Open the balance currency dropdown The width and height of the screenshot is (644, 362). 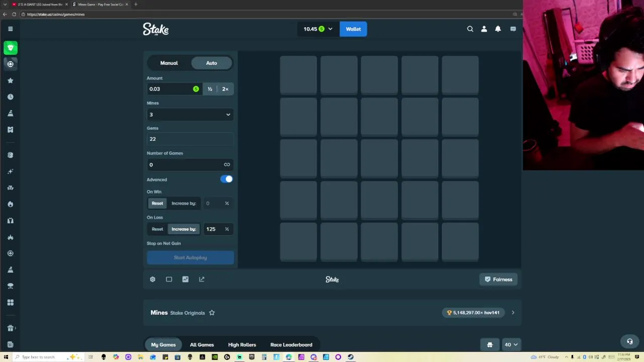317,29
